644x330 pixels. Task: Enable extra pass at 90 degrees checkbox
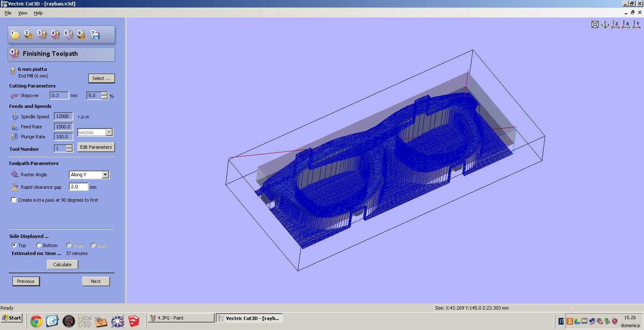point(14,200)
